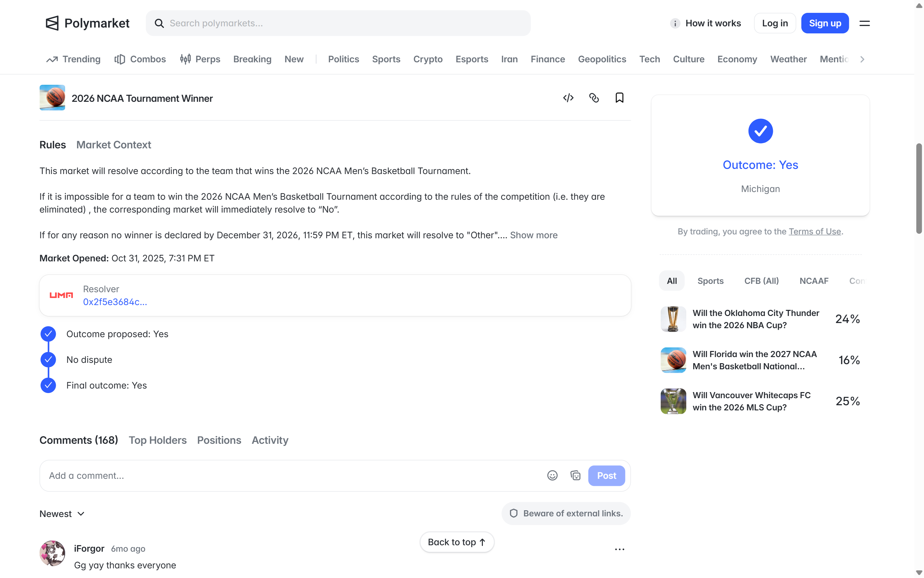Image resolution: width=924 pixels, height=578 pixels.
Task: Switch to the Activity tab
Action: (x=270, y=440)
